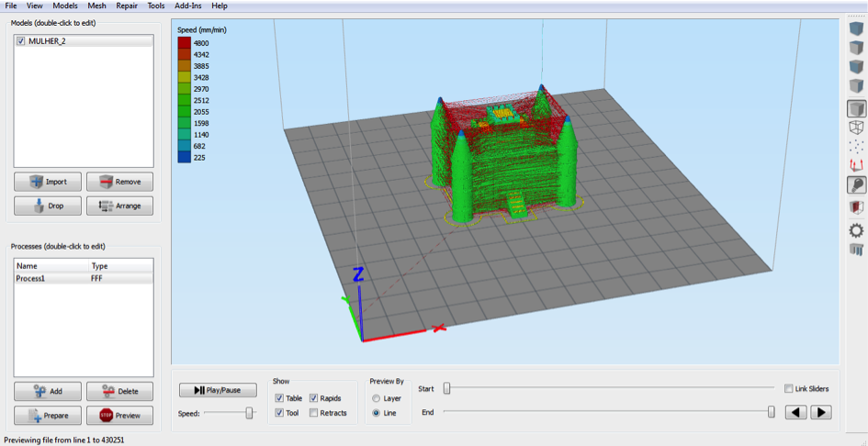
Task: Click the Arrange button
Action: 119,206
